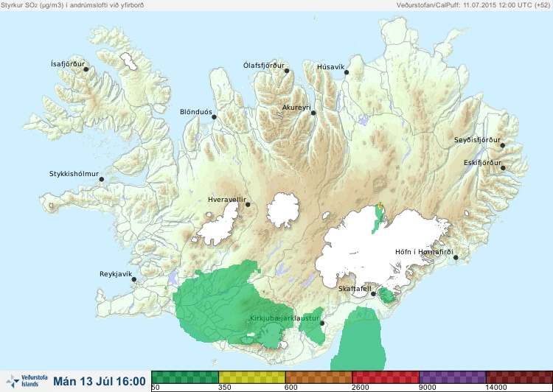Image resolution: width=553 pixels, height=392 pixels.
Task: Select the Skaftafell location dot
Action: coord(373,294)
